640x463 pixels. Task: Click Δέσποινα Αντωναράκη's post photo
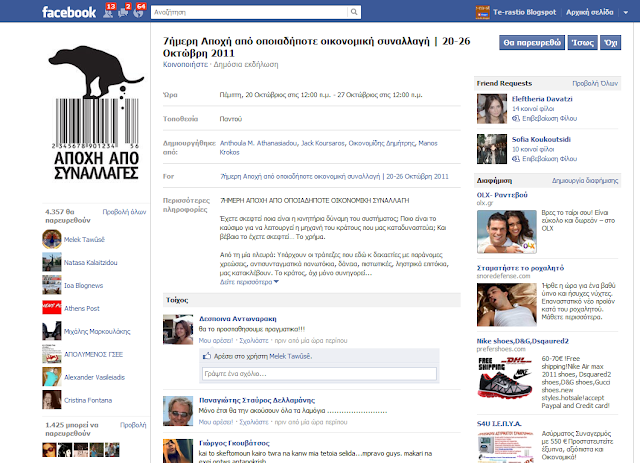coord(178,329)
